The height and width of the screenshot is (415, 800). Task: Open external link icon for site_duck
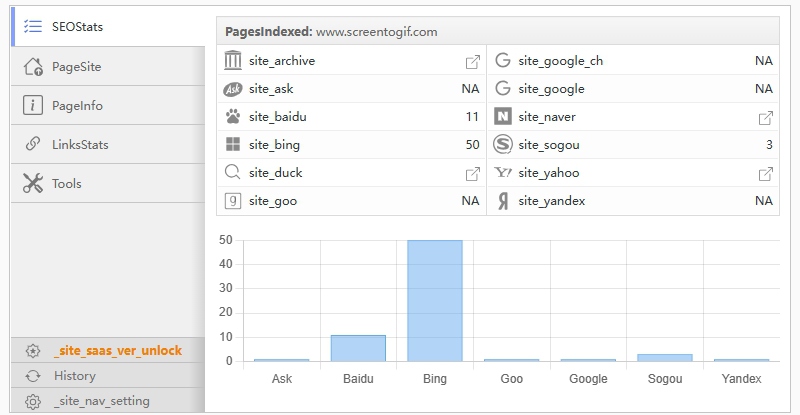pyautogui.click(x=473, y=174)
